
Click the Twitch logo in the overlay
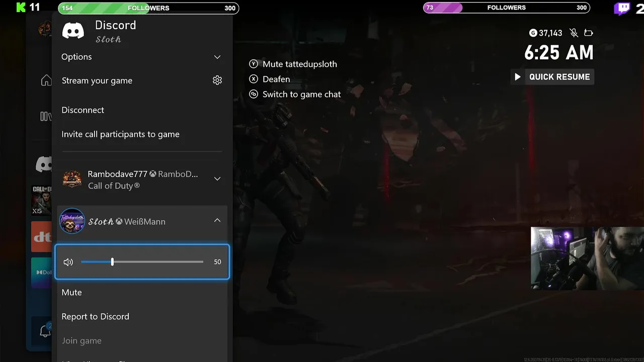(622, 8)
